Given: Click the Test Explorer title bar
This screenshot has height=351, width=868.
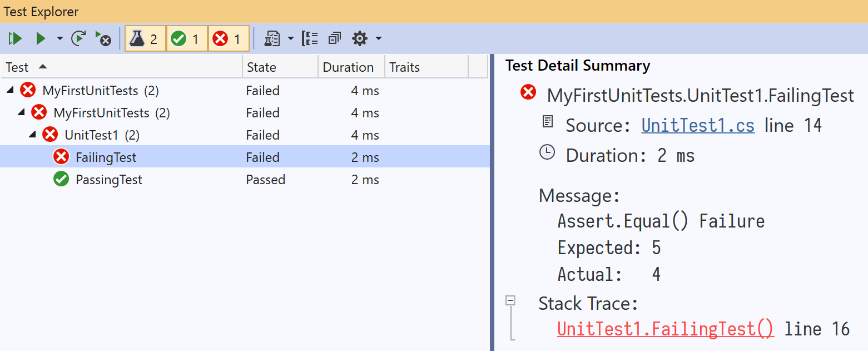Looking at the screenshot, I should click(434, 11).
